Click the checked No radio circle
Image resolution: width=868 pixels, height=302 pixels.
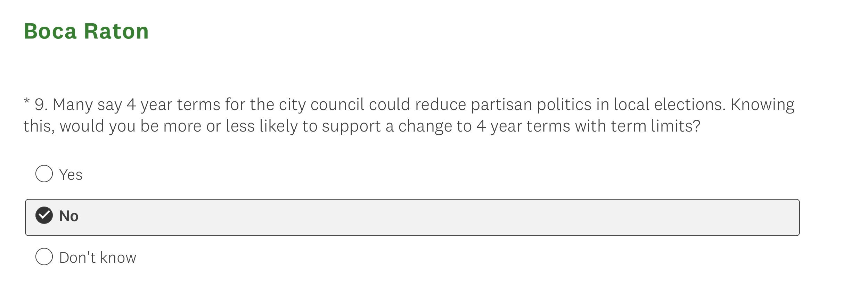click(x=44, y=215)
